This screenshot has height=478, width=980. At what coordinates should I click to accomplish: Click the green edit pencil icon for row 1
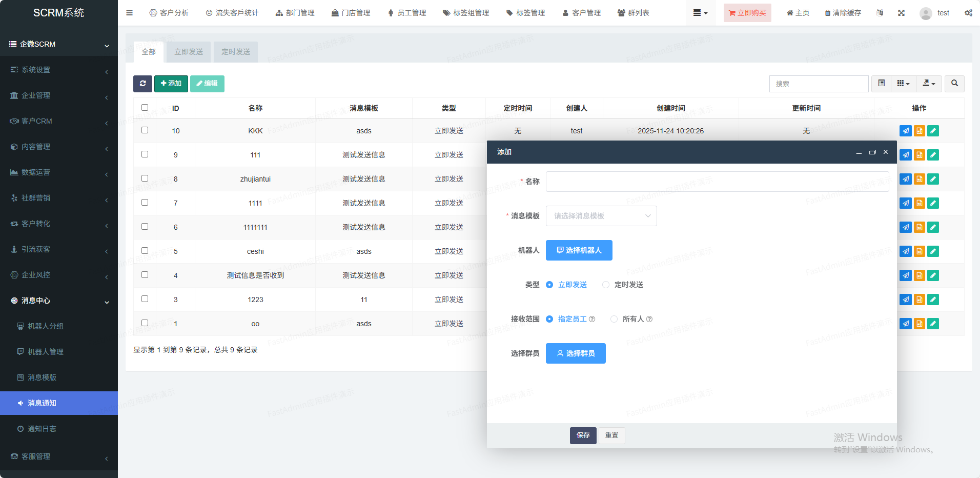(x=933, y=324)
